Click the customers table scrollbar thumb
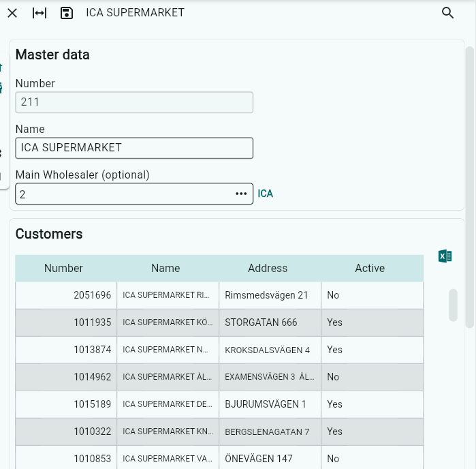476x469 pixels. tap(453, 305)
